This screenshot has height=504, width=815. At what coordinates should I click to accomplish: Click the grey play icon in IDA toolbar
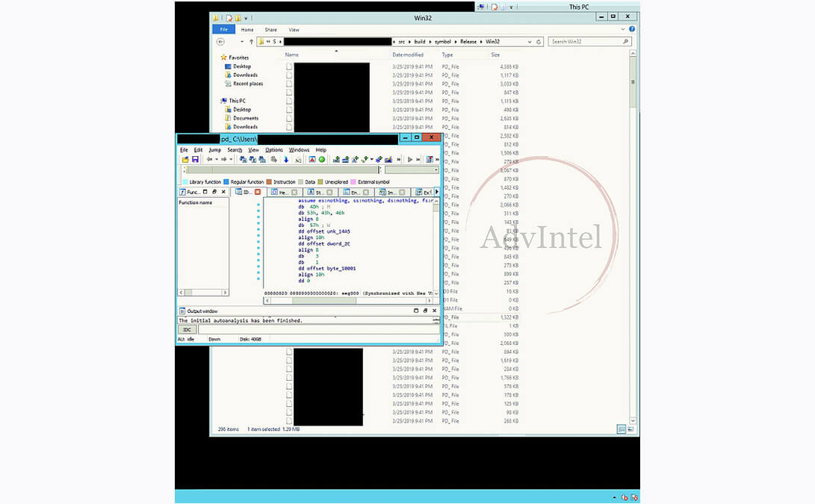point(409,160)
